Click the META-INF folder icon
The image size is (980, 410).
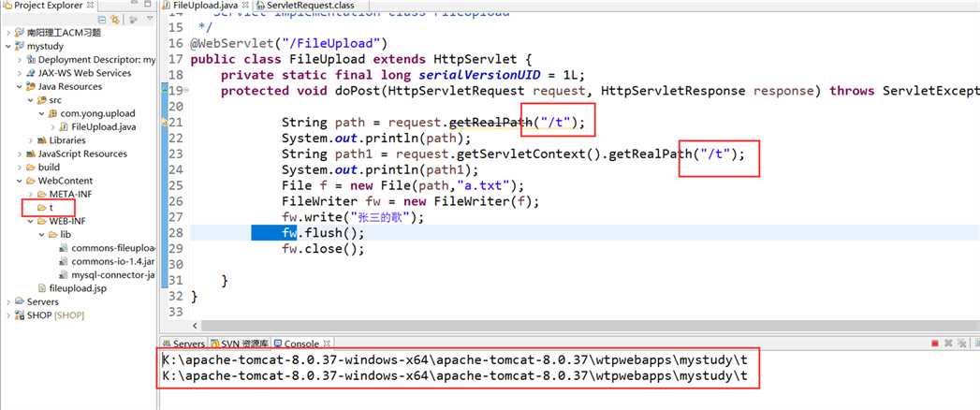[42, 195]
